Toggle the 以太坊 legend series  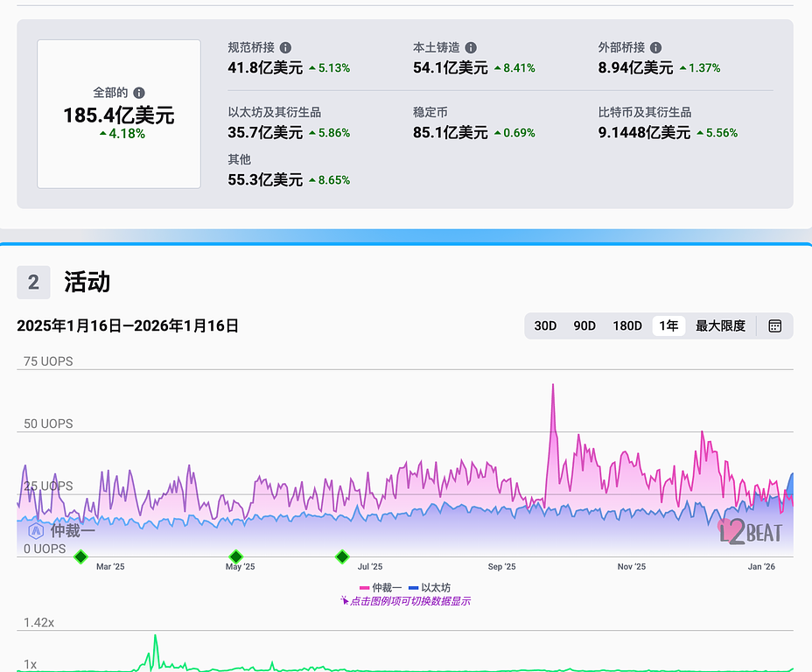coord(430,588)
